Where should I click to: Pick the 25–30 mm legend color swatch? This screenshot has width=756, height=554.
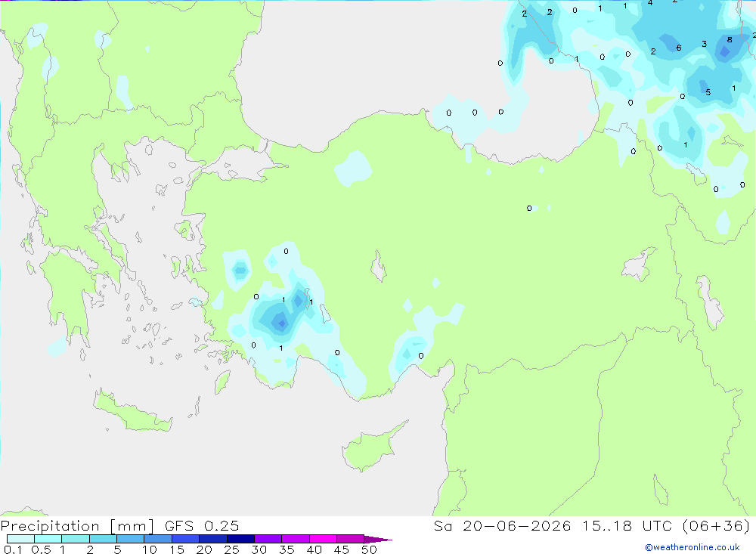tap(240, 539)
